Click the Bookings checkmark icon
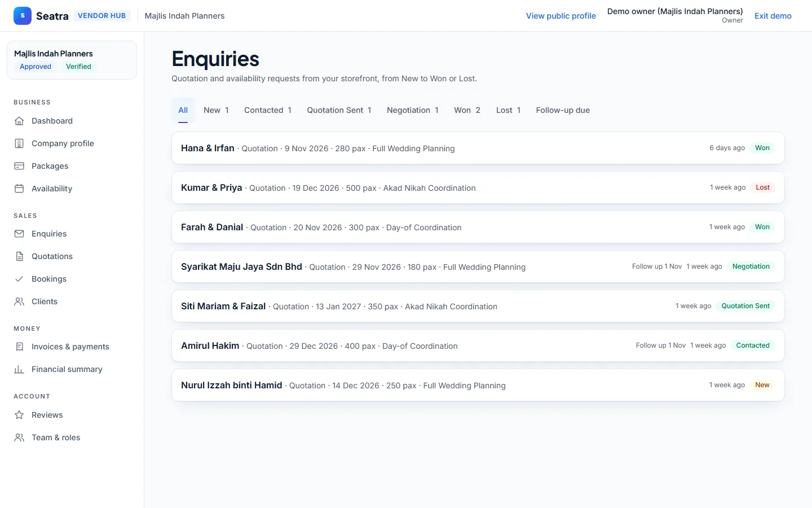812x508 pixels. [19, 279]
